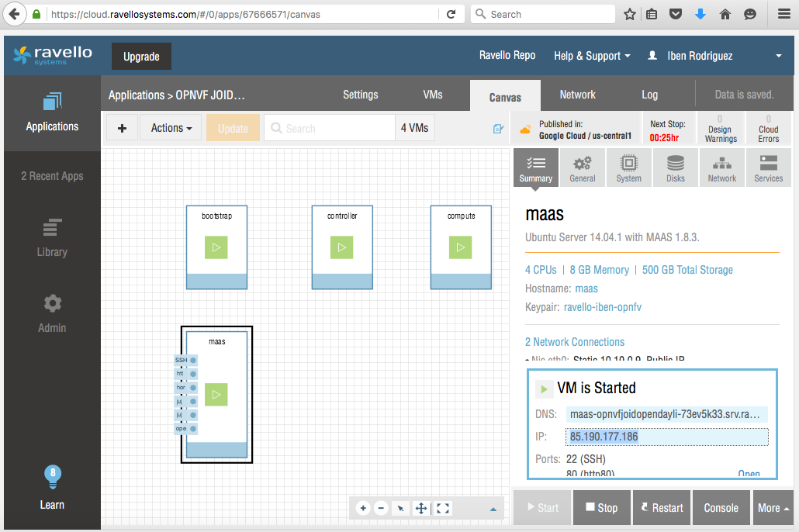Reload the page with the refresh icon

451,14
